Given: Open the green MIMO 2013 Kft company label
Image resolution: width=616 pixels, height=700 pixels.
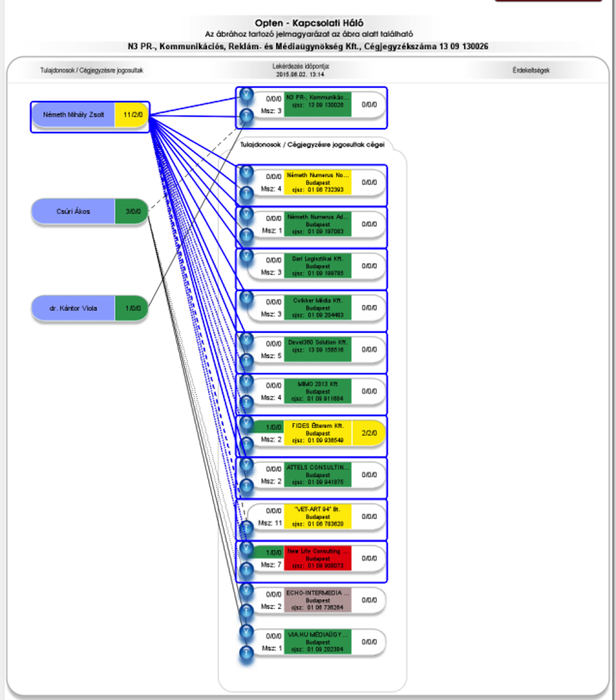Looking at the screenshot, I should pyautogui.click(x=318, y=391).
